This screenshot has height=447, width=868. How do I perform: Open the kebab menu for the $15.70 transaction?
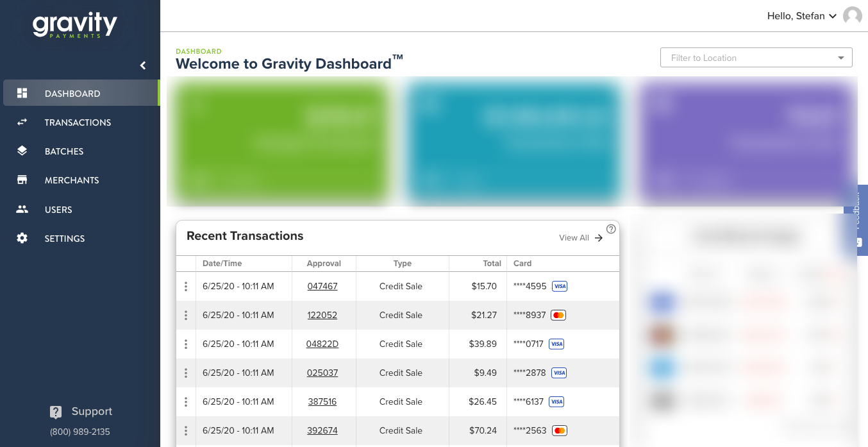pyautogui.click(x=186, y=286)
